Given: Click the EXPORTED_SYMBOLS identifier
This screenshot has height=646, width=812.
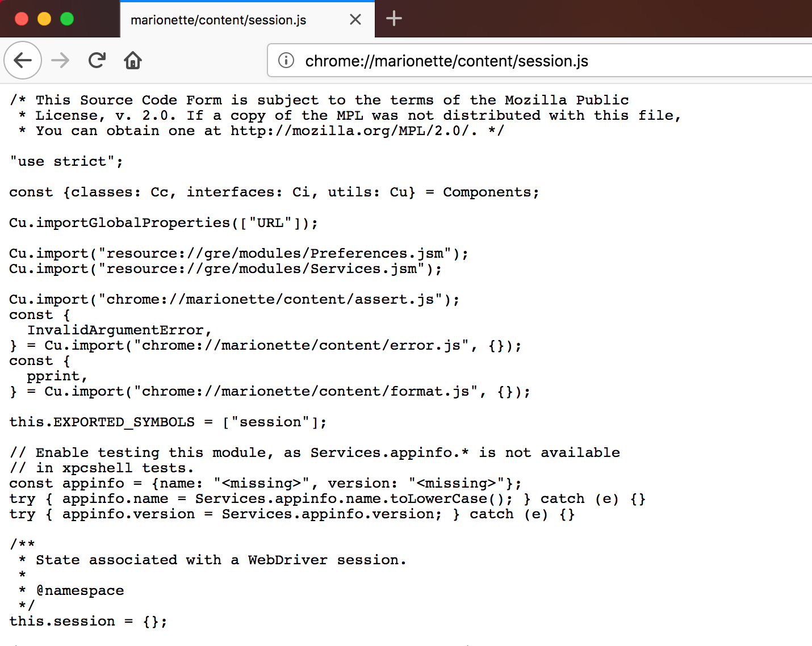Looking at the screenshot, I should pos(124,422).
